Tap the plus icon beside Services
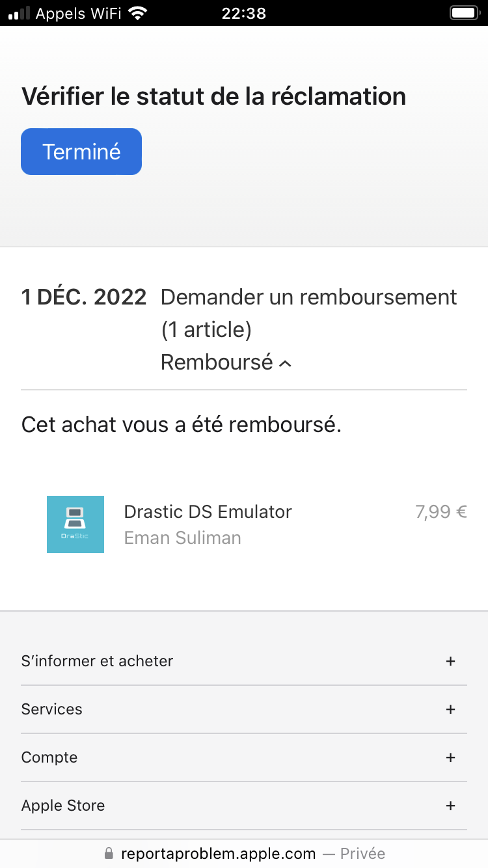 450,709
